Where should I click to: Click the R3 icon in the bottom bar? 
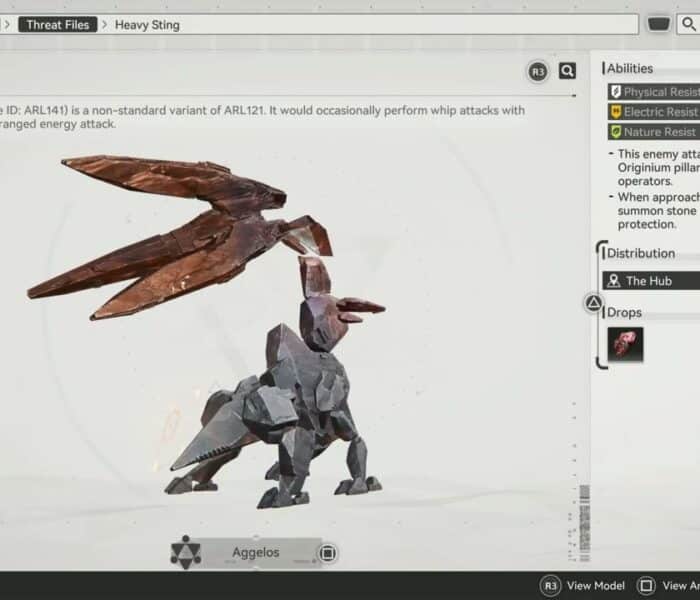tap(550, 585)
